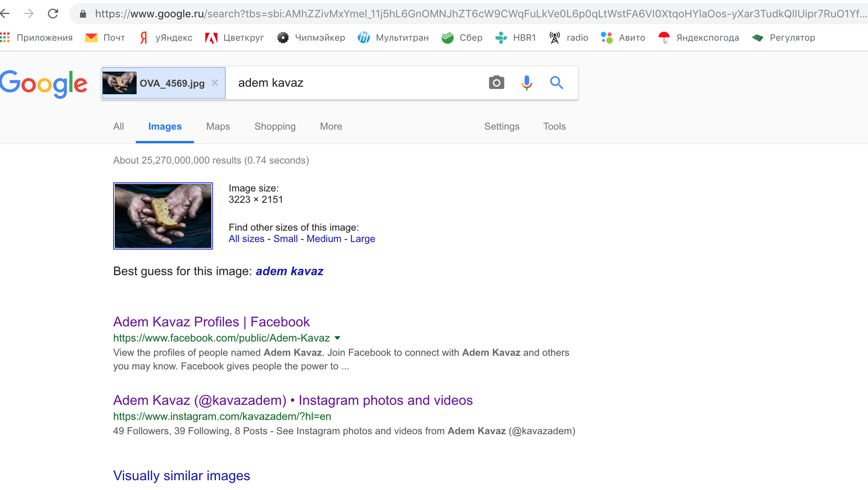Viewport: 868px width, 490px height.
Task: Click the hands holding bread thumbnail
Action: point(163,216)
